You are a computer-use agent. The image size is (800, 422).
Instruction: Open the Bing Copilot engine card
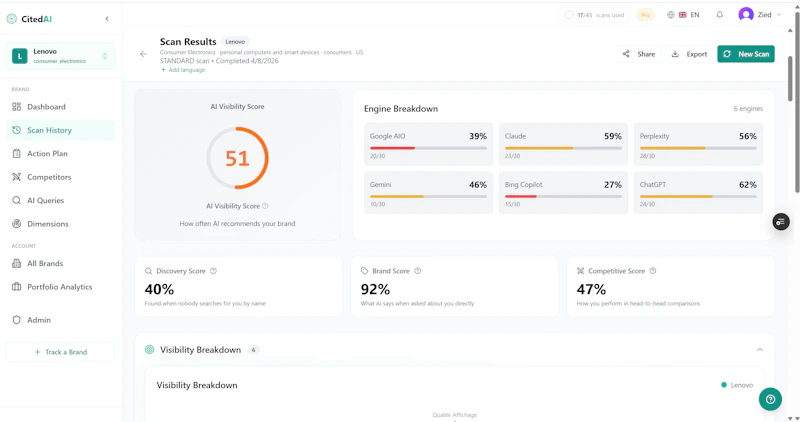563,192
